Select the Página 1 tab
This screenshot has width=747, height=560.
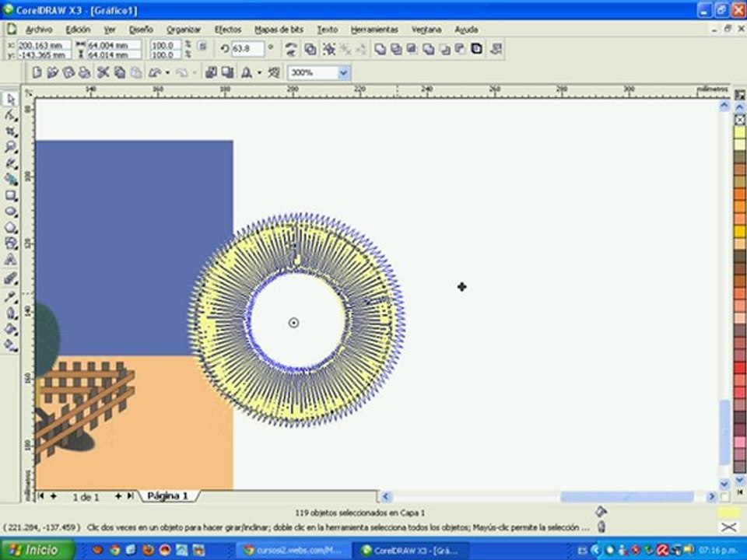168,495
